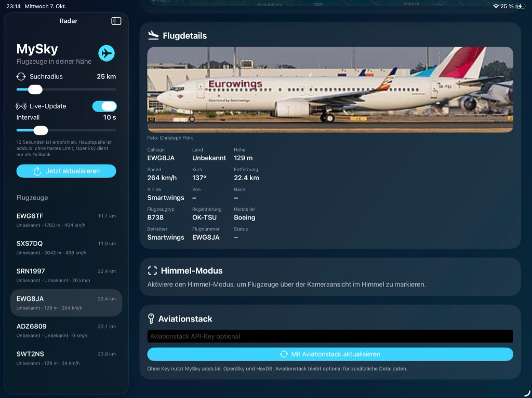Tap the Wi-Fi status icon
This screenshot has height=398, width=532.
tap(496, 6)
